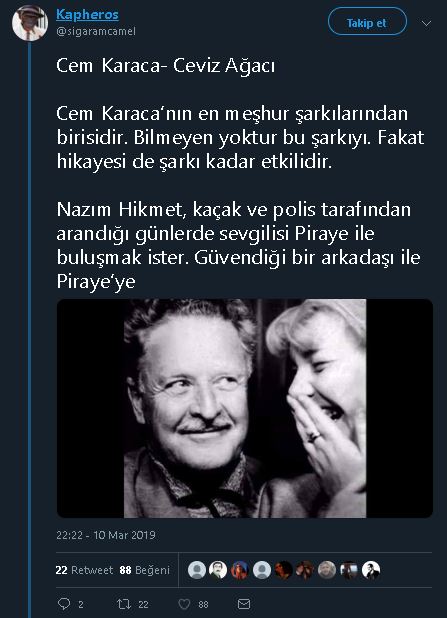
Task: Open fourth liker's grey default avatar
Action: 262,570
